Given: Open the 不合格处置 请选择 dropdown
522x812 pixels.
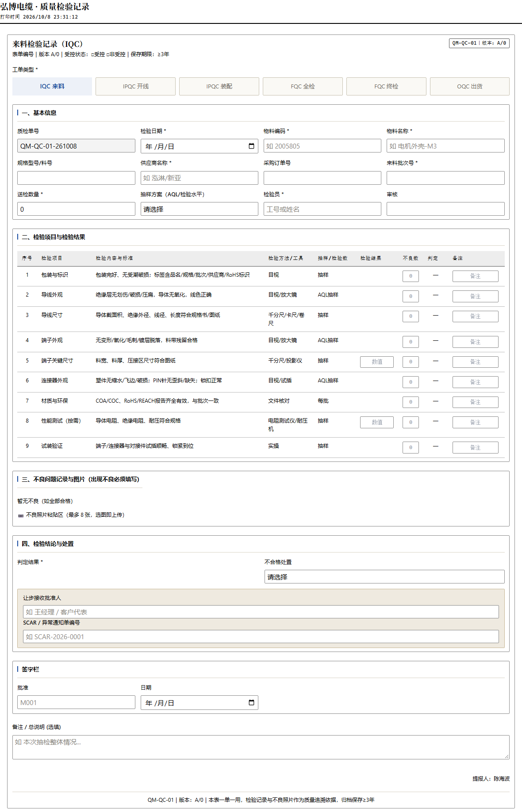Looking at the screenshot, I should click(384, 577).
